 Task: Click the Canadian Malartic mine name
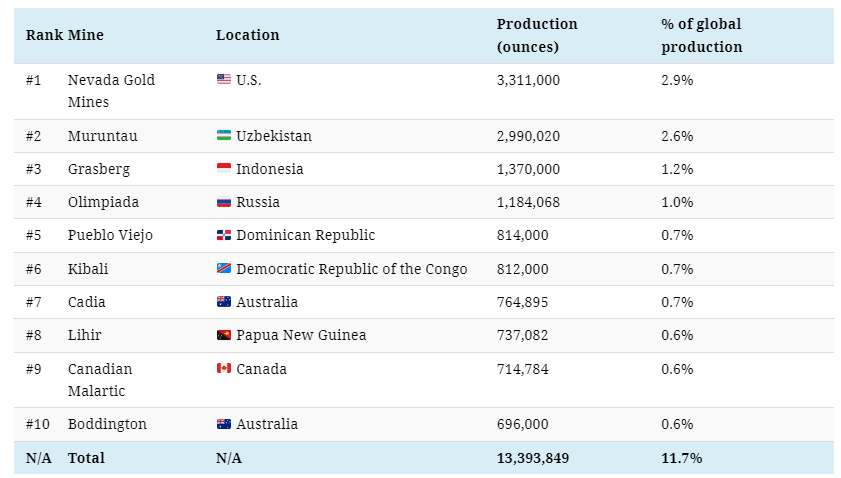[99, 380]
